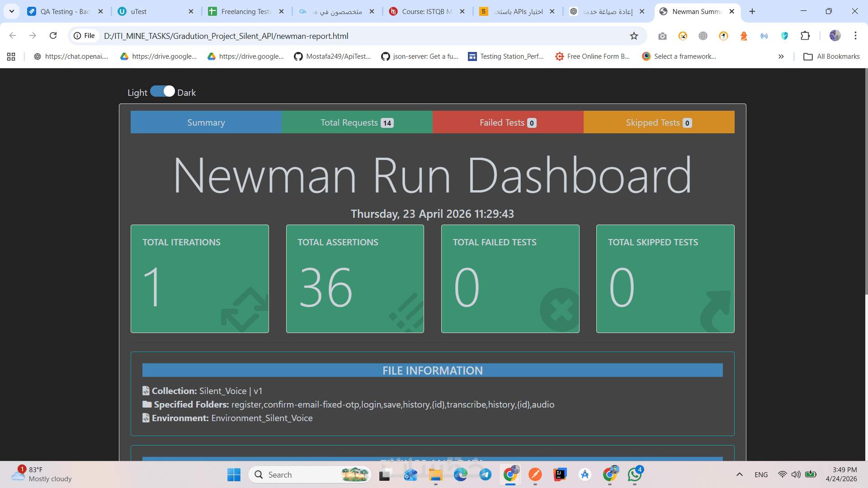Open Mostafa249/ApiTest GitHub bookmark

(332, 56)
